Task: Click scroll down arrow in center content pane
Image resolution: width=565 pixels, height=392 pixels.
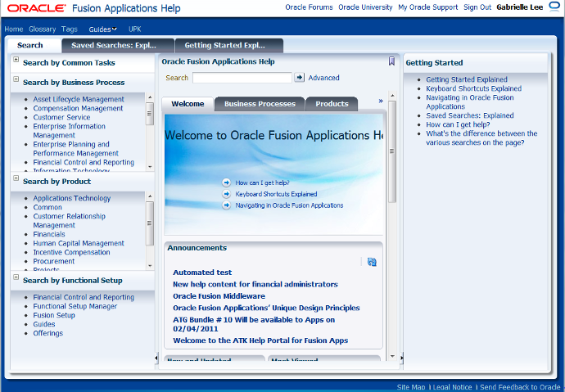Action: pos(392,356)
